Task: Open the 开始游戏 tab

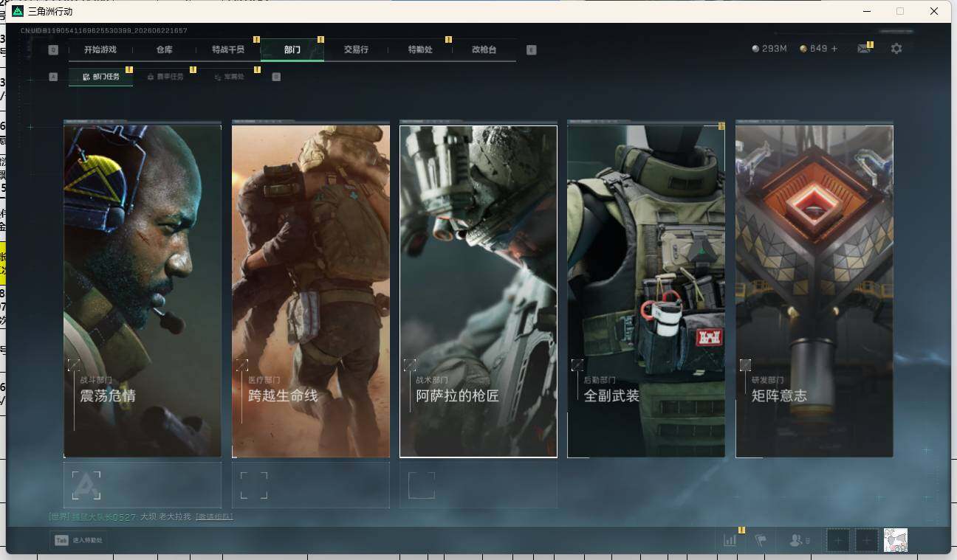Action: (x=100, y=49)
